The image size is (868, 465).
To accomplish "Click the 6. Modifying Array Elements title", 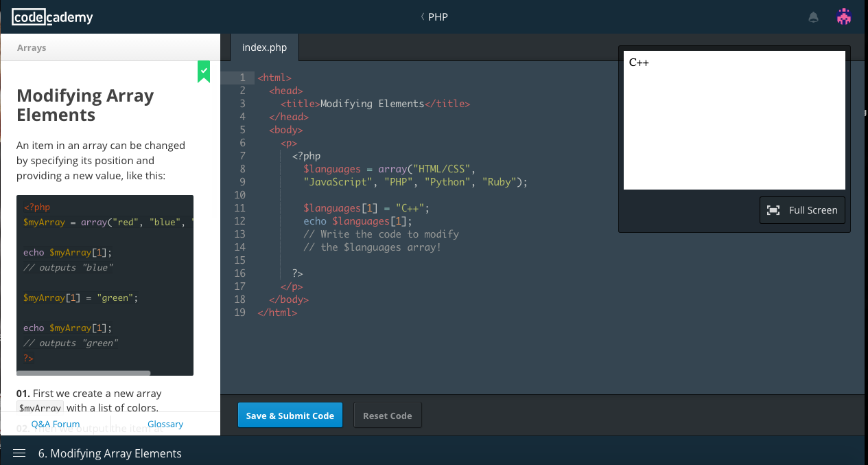I will tap(110, 453).
